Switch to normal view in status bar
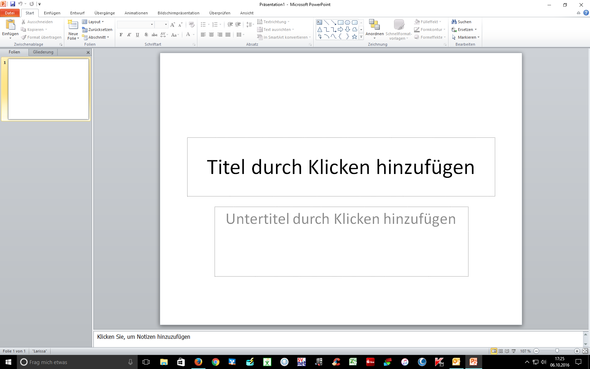The image size is (590, 369). tap(493, 351)
